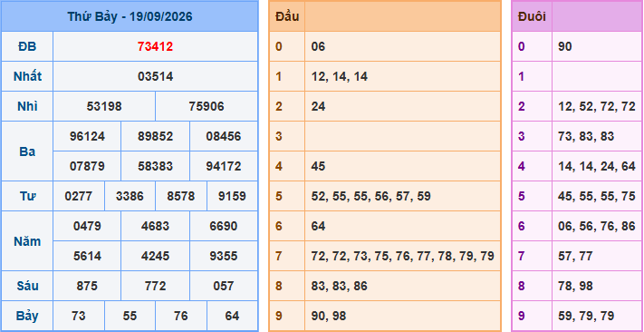
Task: Click Đuôi values 73, 83, 83
Action: coord(586,136)
